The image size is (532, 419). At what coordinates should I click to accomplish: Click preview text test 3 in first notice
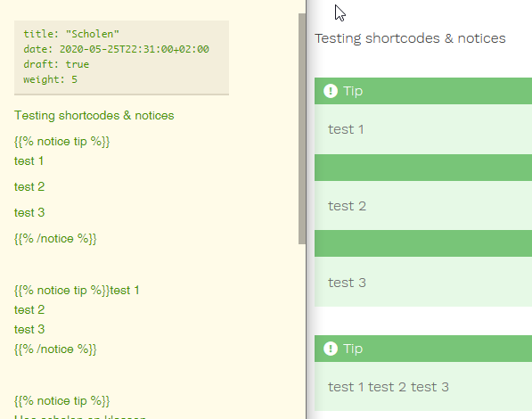coord(347,283)
